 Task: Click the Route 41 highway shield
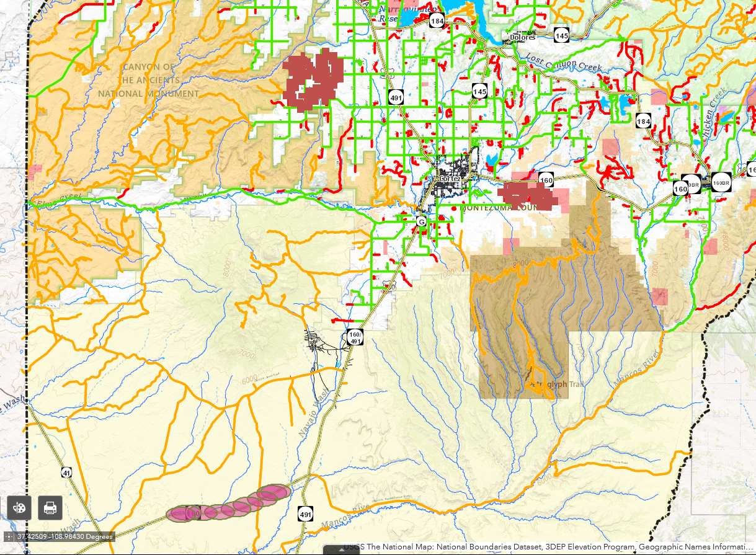pyautogui.click(x=66, y=473)
